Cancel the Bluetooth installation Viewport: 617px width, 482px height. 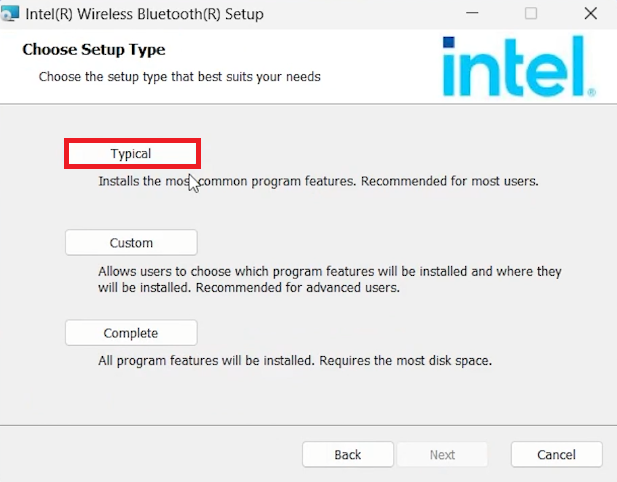pyautogui.click(x=556, y=455)
